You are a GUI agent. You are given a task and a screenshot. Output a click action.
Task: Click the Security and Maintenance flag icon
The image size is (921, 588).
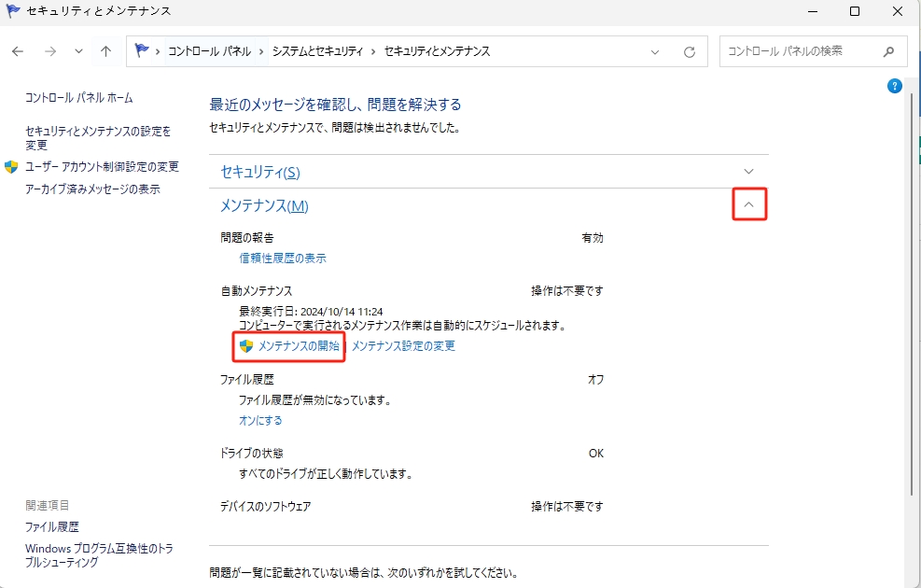tap(13, 11)
